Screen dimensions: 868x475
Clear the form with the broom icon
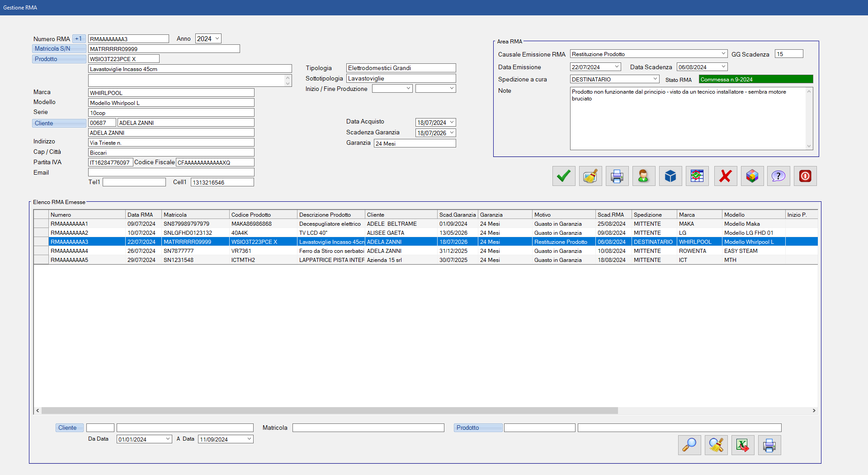pyautogui.click(x=590, y=176)
